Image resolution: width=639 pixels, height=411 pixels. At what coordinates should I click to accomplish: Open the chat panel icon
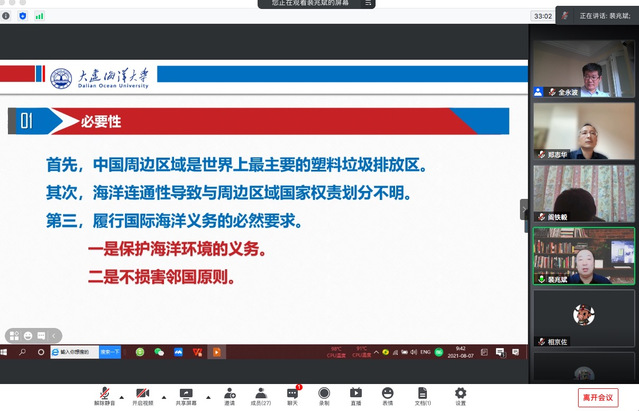[x=293, y=392]
